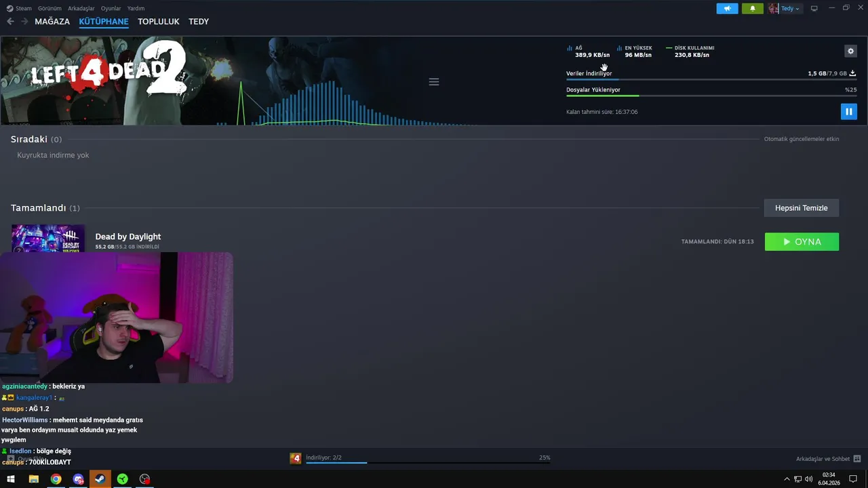Click the download icon next to 7,9 GB
Viewport: 868px width, 488px height.
click(852, 73)
